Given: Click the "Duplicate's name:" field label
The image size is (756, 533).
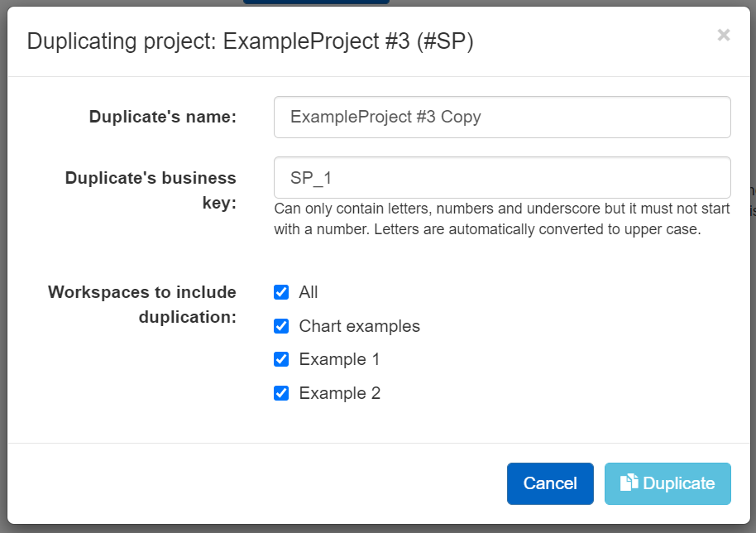Looking at the screenshot, I should 162,117.
